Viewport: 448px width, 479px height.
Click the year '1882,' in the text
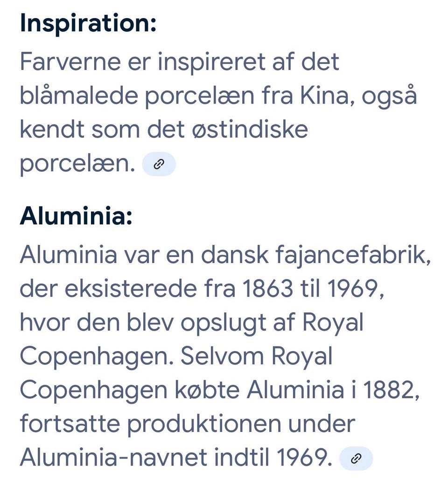[392, 390]
